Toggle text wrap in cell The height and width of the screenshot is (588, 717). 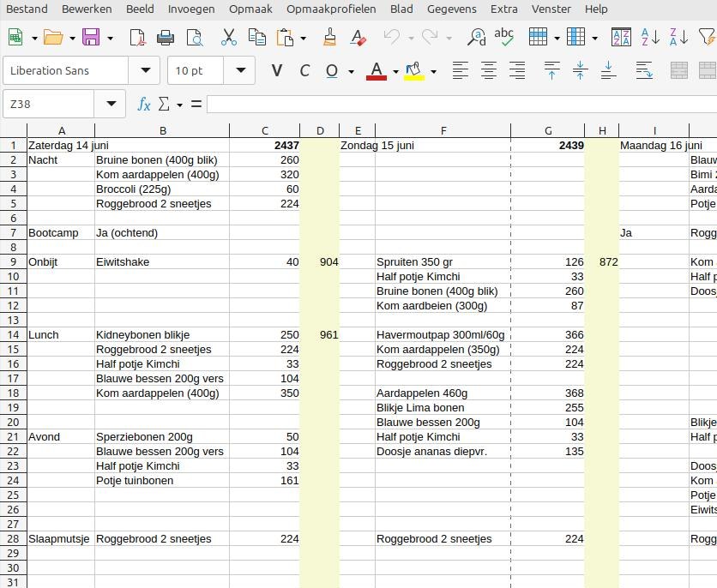[644, 70]
